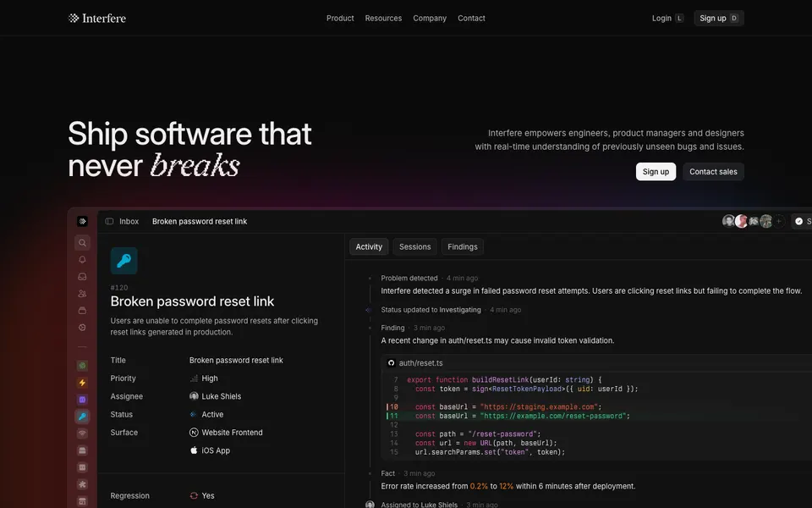
Task: Open notifications bell in the sidebar
Action: pyautogui.click(x=82, y=260)
